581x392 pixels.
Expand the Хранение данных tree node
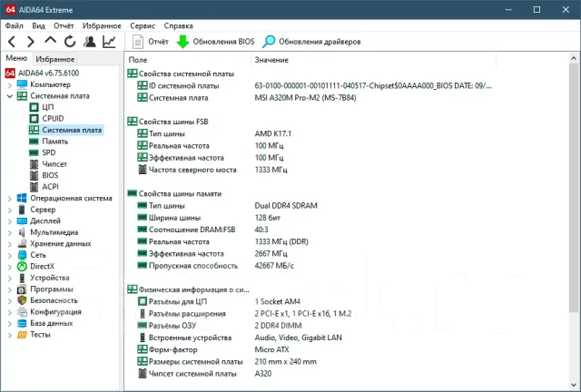click(x=10, y=244)
